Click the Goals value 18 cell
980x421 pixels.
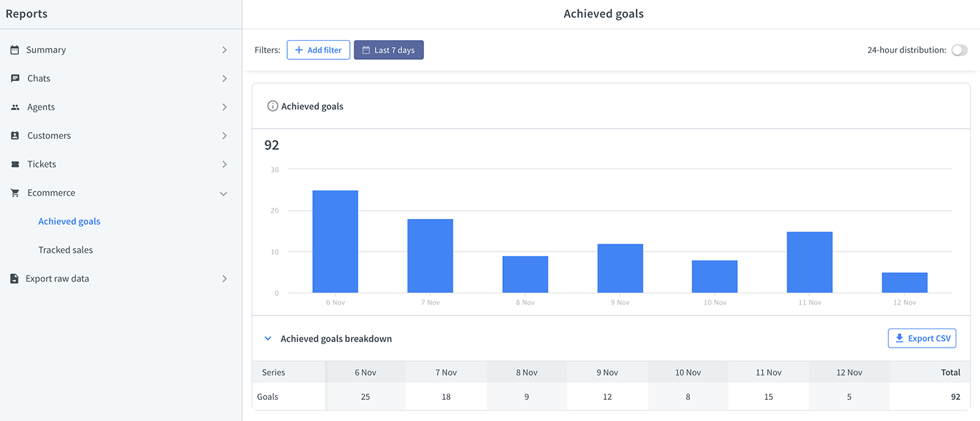click(x=446, y=397)
